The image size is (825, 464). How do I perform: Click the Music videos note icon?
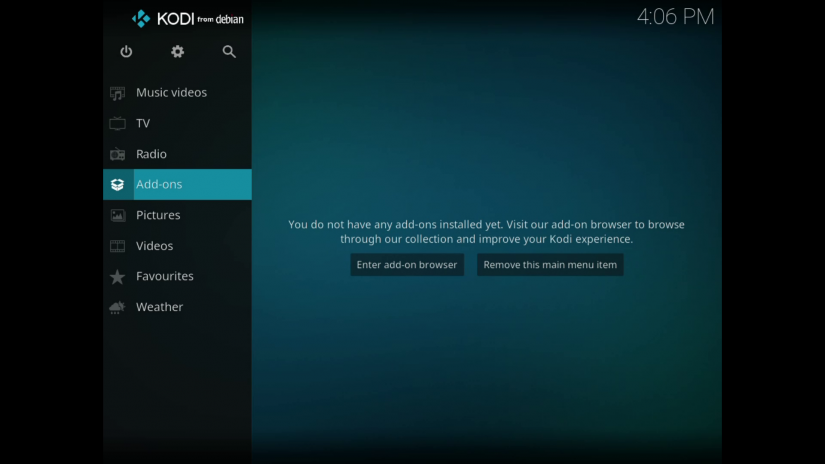(x=117, y=93)
